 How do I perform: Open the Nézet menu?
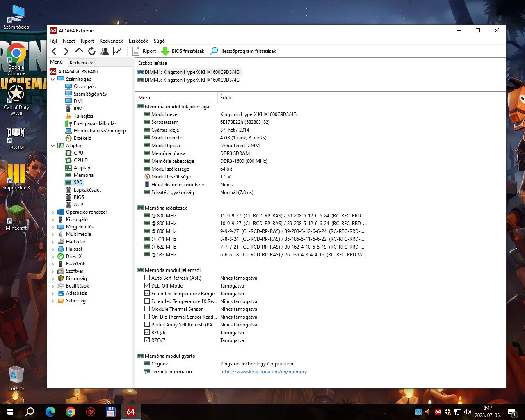point(69,41)
